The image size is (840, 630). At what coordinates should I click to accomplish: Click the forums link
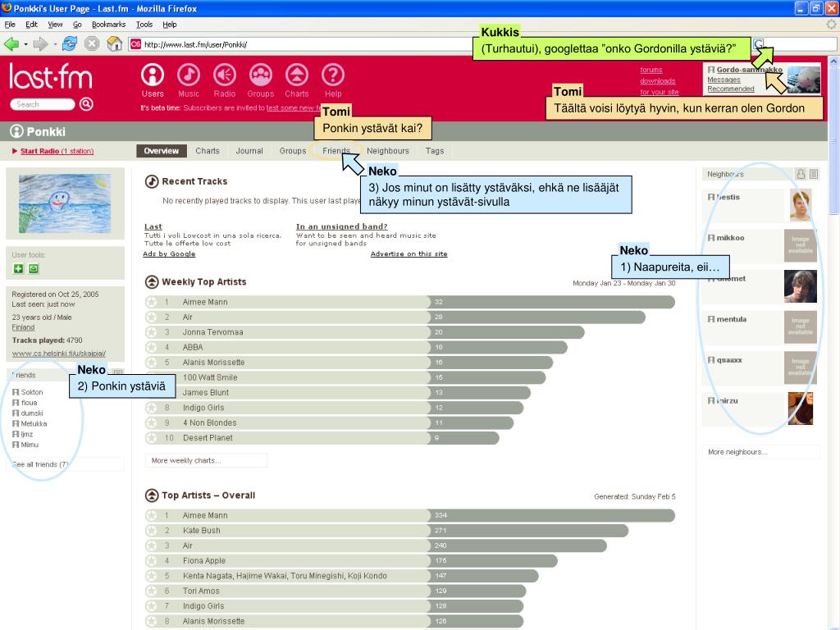(651, 70)
